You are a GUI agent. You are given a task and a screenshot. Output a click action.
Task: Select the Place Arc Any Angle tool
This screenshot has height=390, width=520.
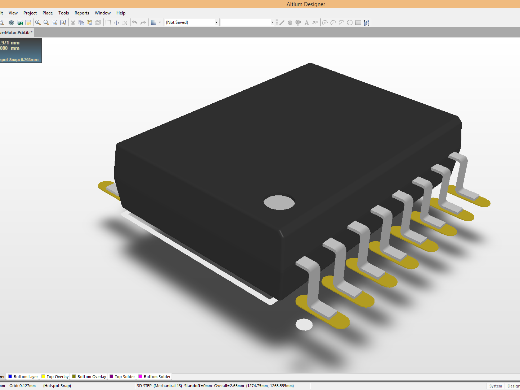[x=341, y=22]
